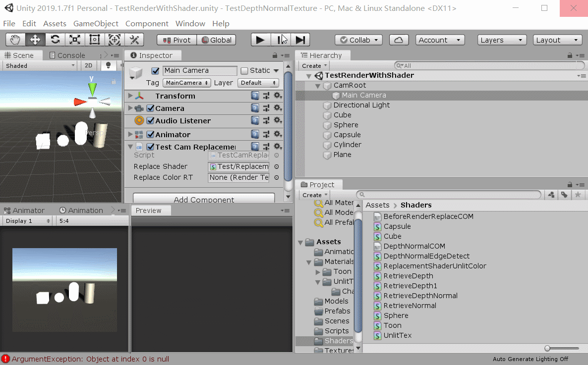
Task: Select the combined Transform tool
Action: click(115, 40)
